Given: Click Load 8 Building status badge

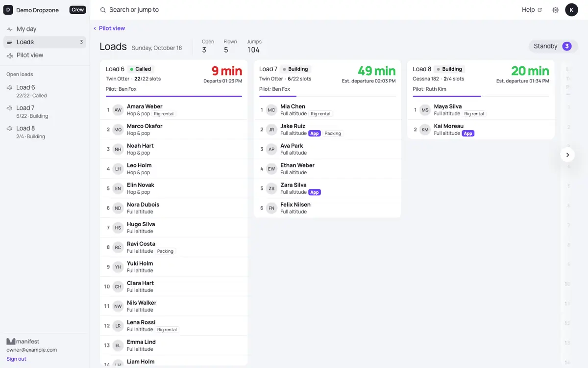Looking at the screenshot, I should point(449,69).
